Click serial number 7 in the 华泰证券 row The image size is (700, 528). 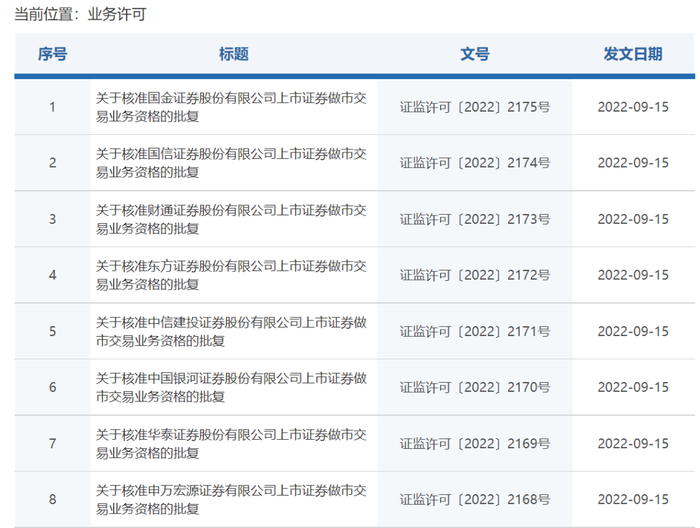click(x=53, y=443)
